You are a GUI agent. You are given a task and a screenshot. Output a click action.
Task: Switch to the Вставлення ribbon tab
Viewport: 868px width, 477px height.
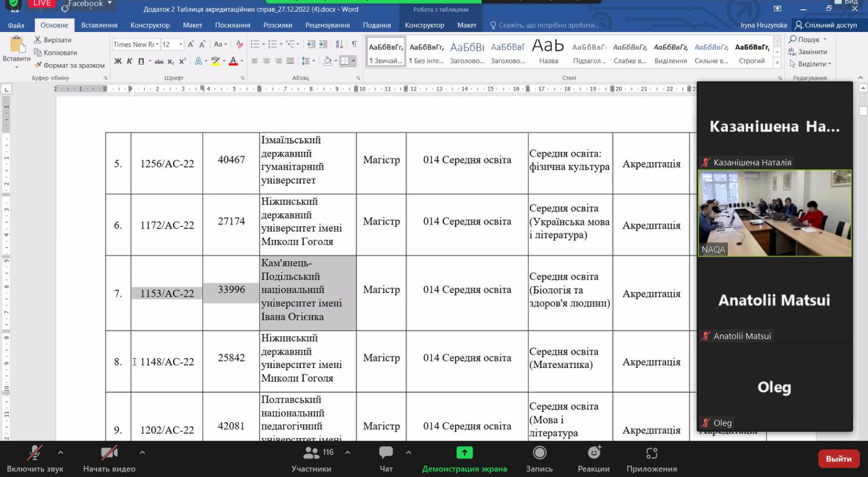point(99,25)
